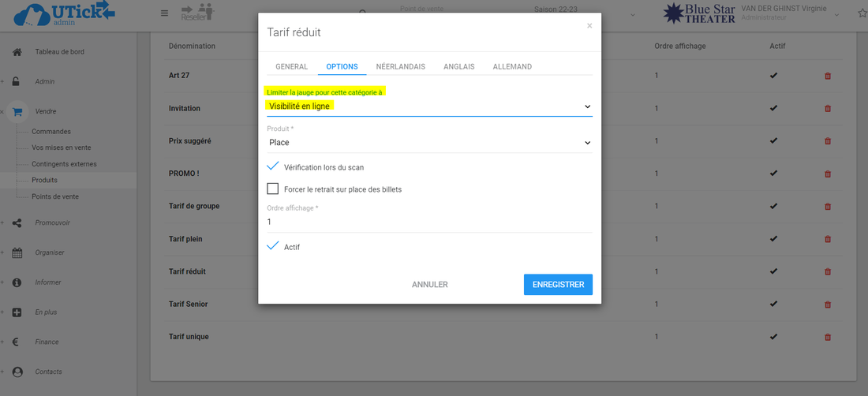The image size is (868, 396).
Task: Click ANNULER to cancel the dialog
Action: 429,285
